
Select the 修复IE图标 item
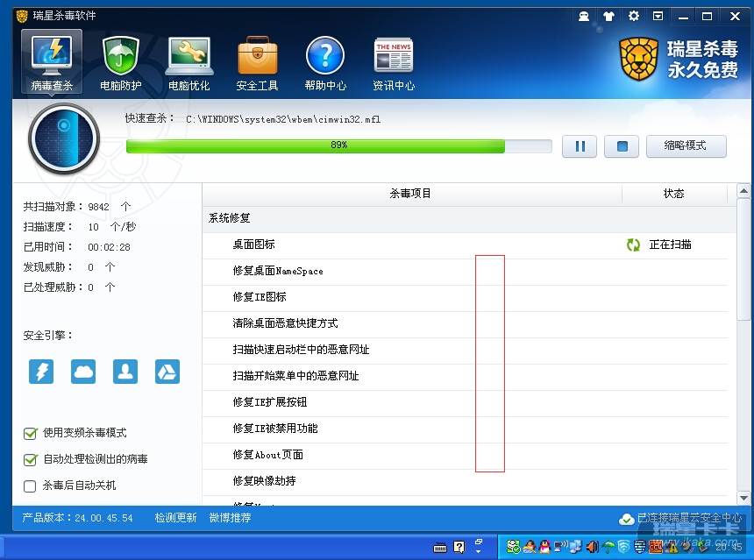point(465,297)
